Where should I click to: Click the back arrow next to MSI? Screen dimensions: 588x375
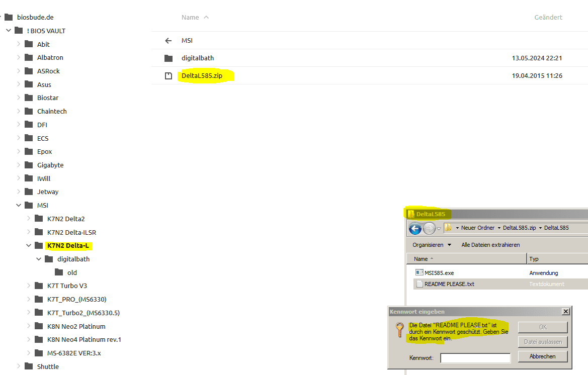coord(169,40)
